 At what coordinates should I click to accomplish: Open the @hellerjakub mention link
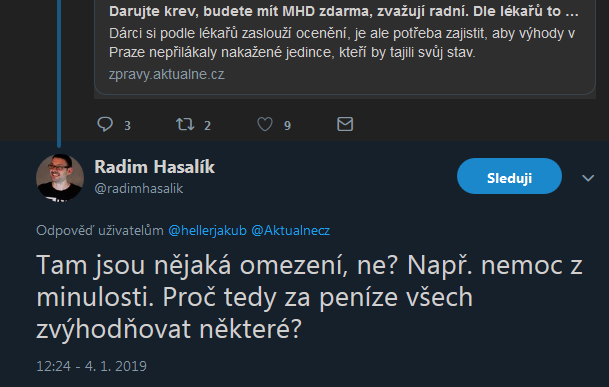(207, 230)
